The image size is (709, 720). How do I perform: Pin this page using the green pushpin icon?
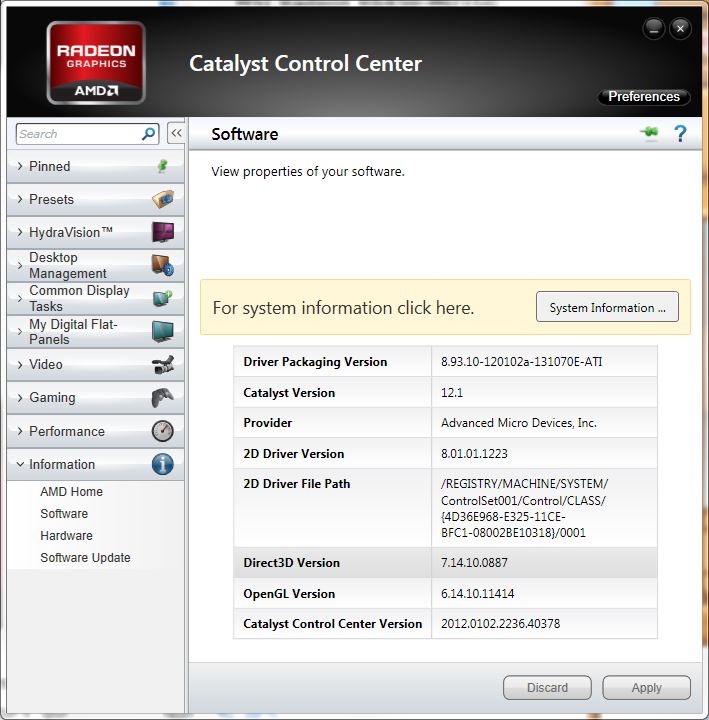coord(650,134)
